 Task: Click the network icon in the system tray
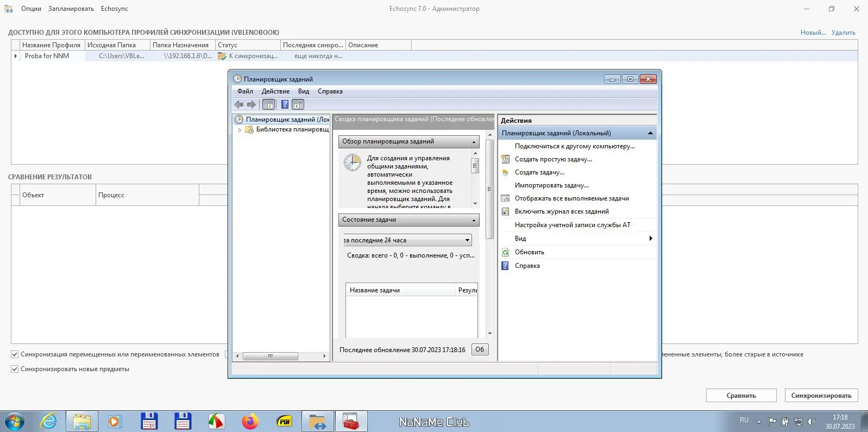click(x=798, y=421)
